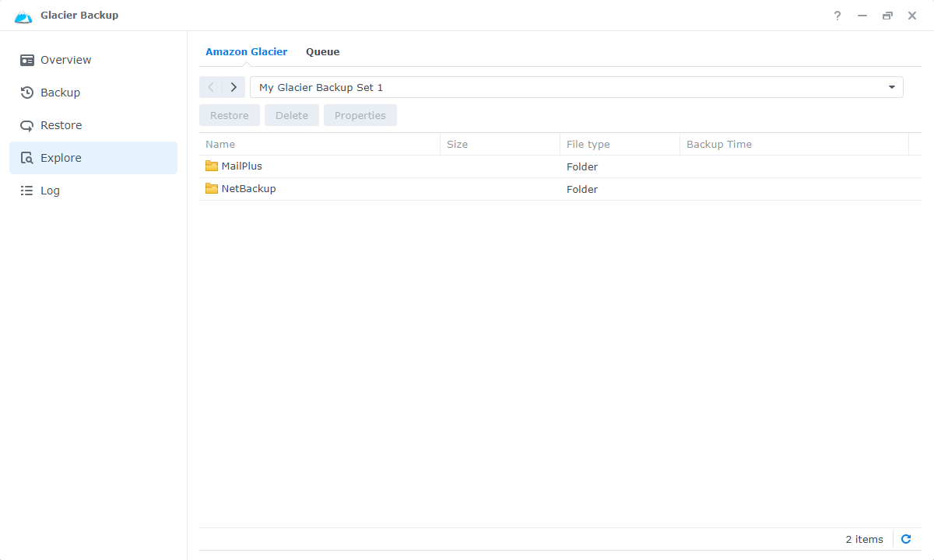Click the Glacier Backup app logo

click(23, 15)
